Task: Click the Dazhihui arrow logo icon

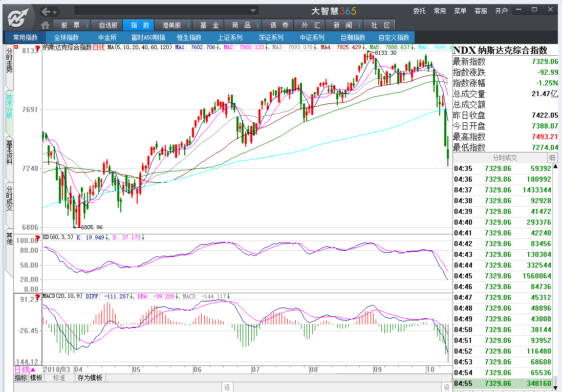Action: (18, 17)
